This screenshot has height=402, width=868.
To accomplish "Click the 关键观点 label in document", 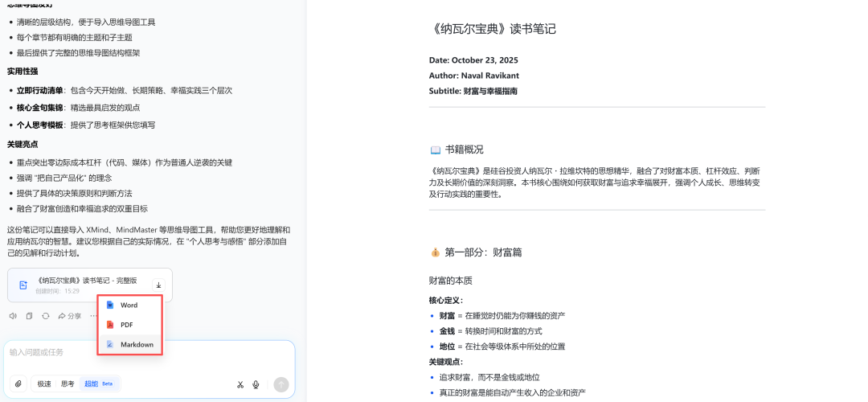I will pyautogui.click(x=445, y=362).
